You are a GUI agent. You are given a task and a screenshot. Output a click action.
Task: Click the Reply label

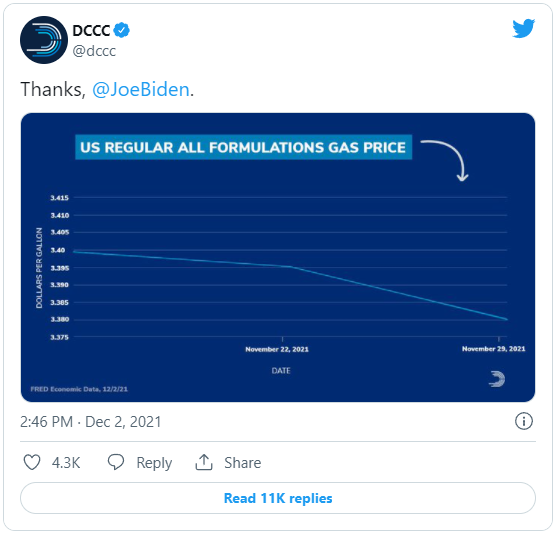[x=154, y=463]
